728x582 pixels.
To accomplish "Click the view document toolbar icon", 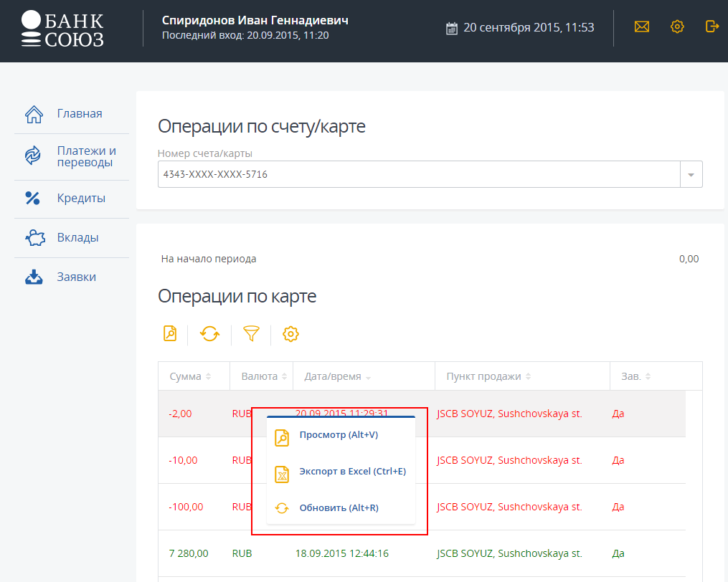I will 170,334.
